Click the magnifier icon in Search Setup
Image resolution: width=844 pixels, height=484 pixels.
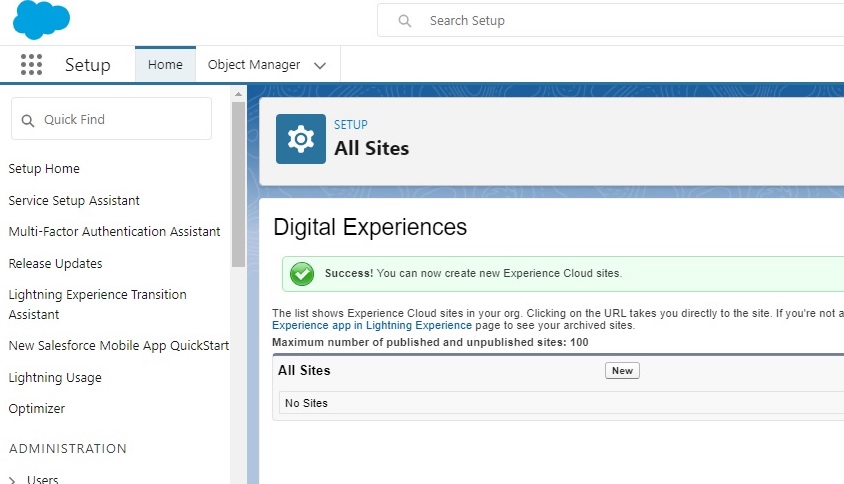point(405,21)
